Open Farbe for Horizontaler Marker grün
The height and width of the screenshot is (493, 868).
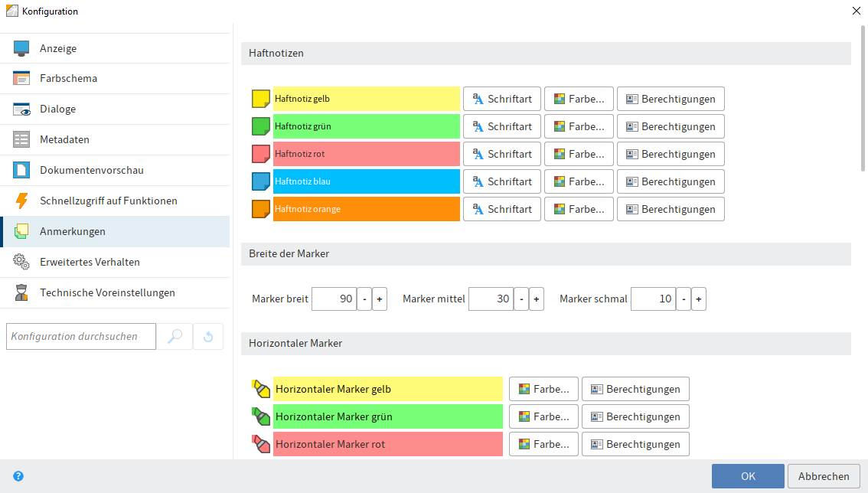(x=543, y=416)
